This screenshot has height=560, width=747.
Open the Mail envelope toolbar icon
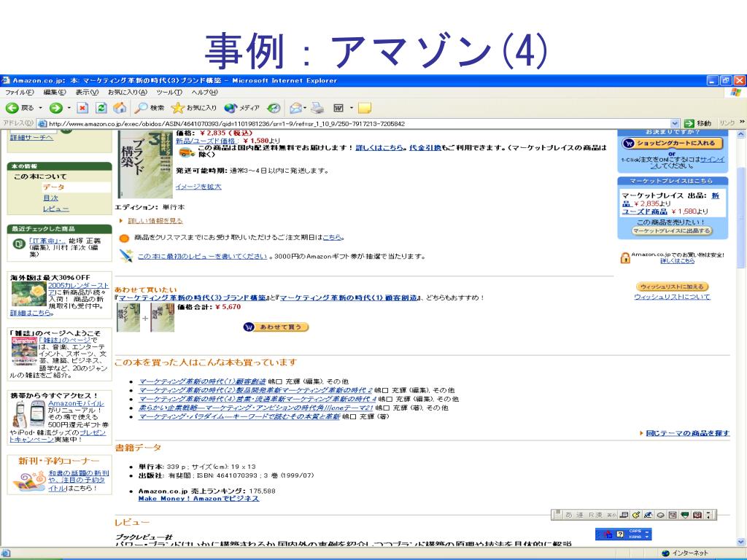[x=295, y=108]
